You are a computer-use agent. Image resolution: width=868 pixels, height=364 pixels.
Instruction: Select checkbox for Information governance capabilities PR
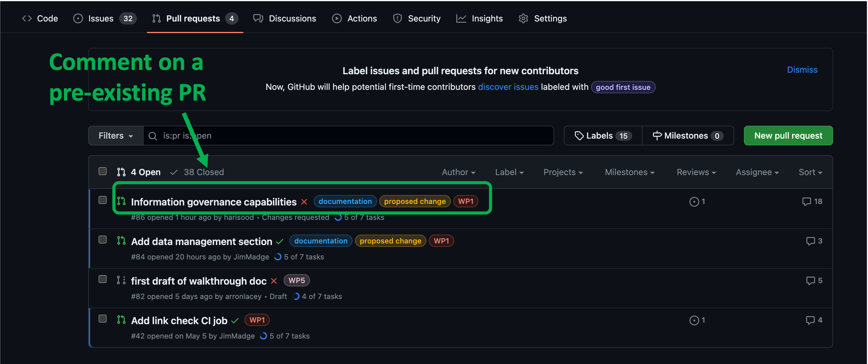pyautogui.click(x=102, y=200)
